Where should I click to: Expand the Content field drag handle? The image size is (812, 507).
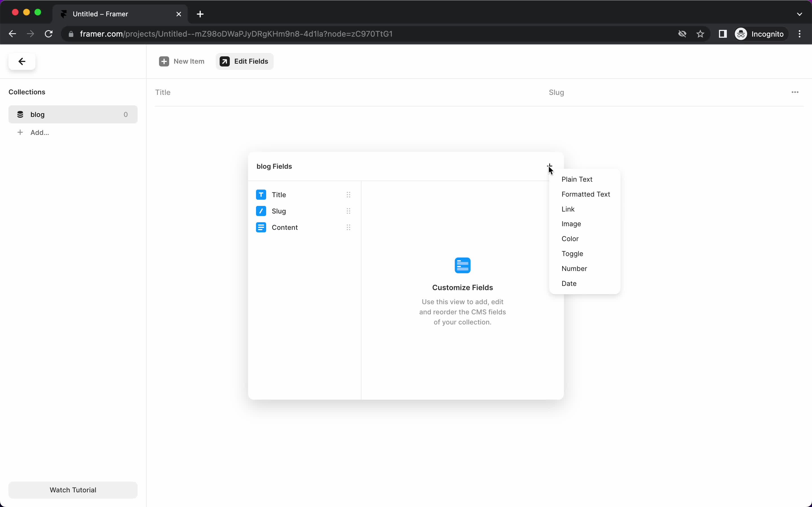click(x=348, y=227)
